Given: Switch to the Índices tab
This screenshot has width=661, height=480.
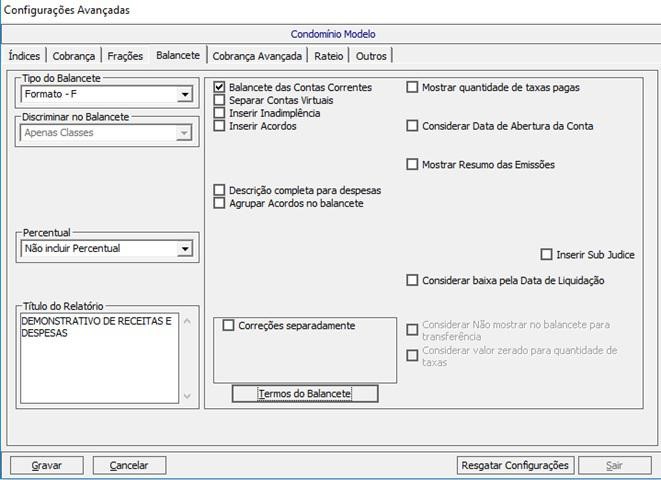Looking at the screenshot, I should click(24, 56).
